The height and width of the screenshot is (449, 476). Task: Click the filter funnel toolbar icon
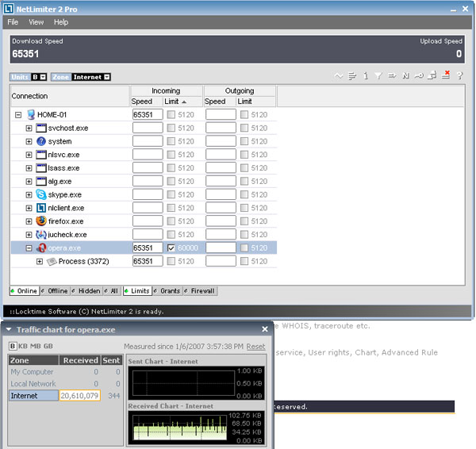click(378, 75)
